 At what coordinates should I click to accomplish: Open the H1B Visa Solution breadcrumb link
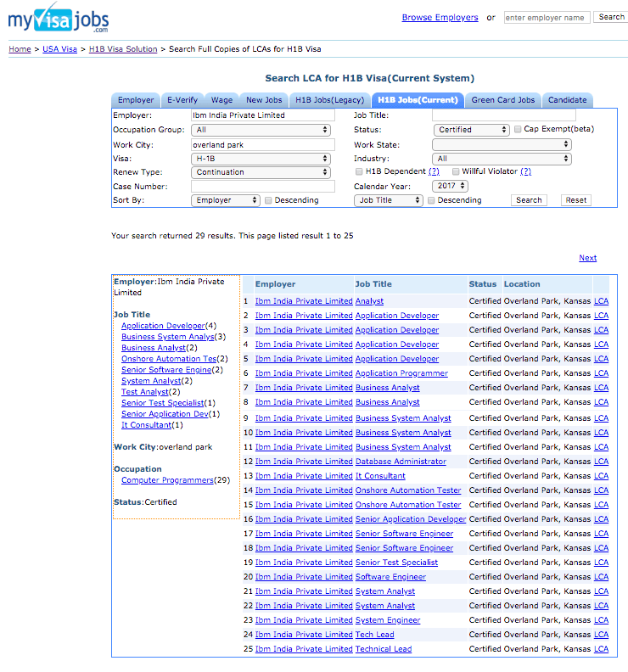point(123,49)
